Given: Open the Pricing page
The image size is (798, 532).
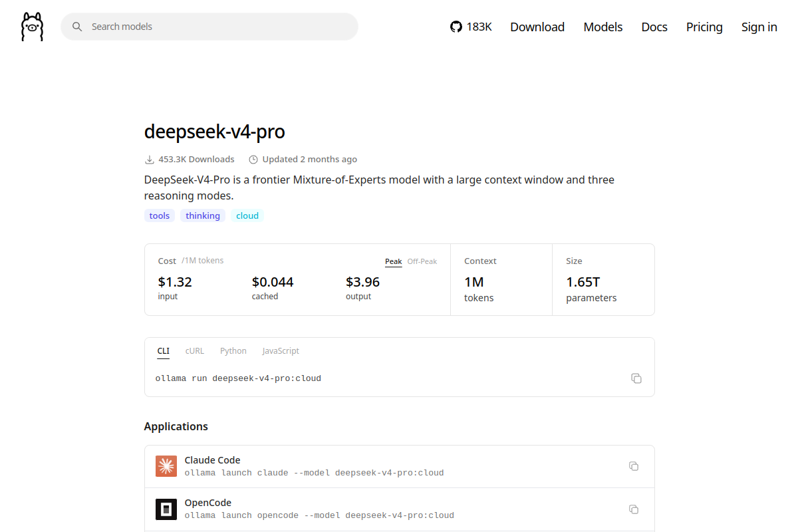Looking at the screenshot, I should (x=704, y=27).
